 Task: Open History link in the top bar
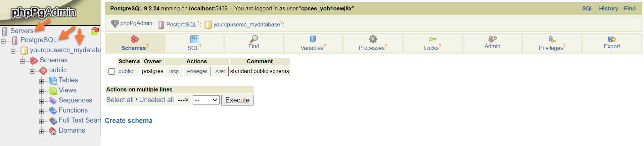(x=608, y=8)
